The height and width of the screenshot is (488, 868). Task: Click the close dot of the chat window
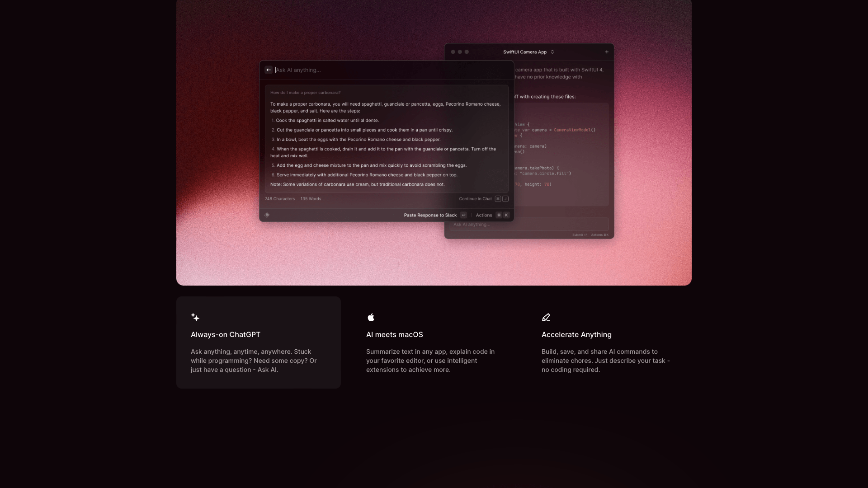click(453, 52)
